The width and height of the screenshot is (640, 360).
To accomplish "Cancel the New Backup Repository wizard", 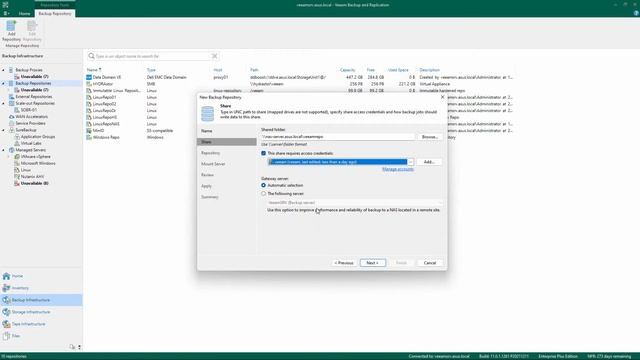I will coord(430,263).
